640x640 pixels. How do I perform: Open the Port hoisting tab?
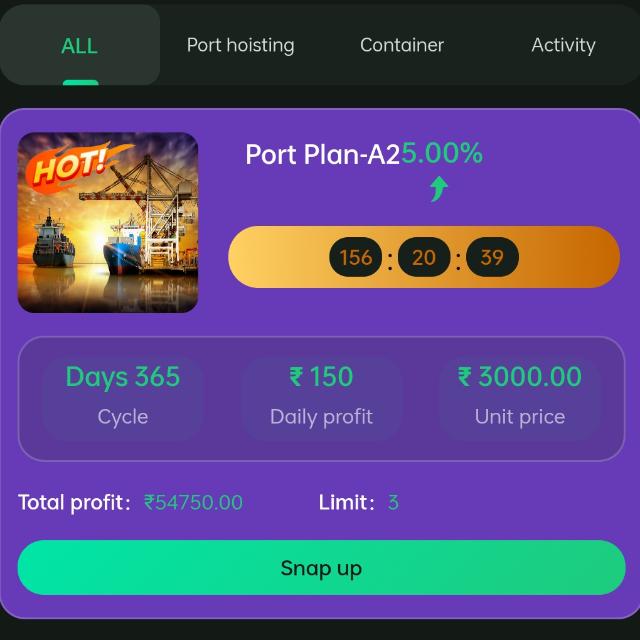tap(240, 45)
